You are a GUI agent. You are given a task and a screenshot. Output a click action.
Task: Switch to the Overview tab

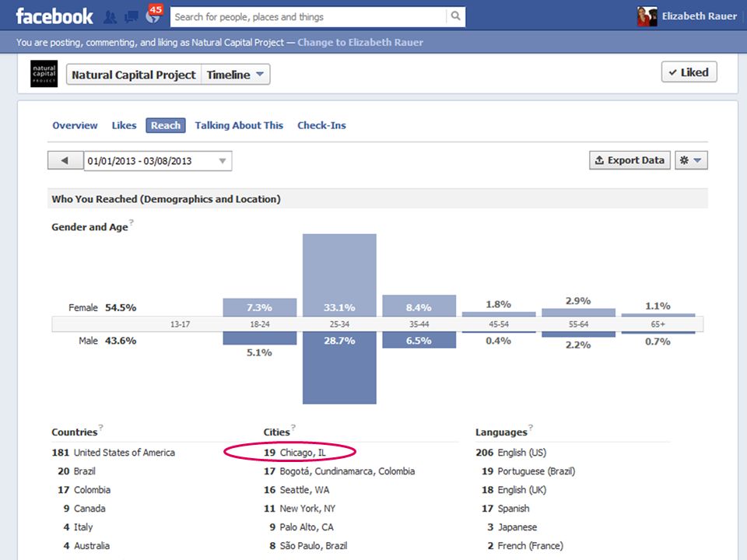pyautogui.click(x=75, y=125)
